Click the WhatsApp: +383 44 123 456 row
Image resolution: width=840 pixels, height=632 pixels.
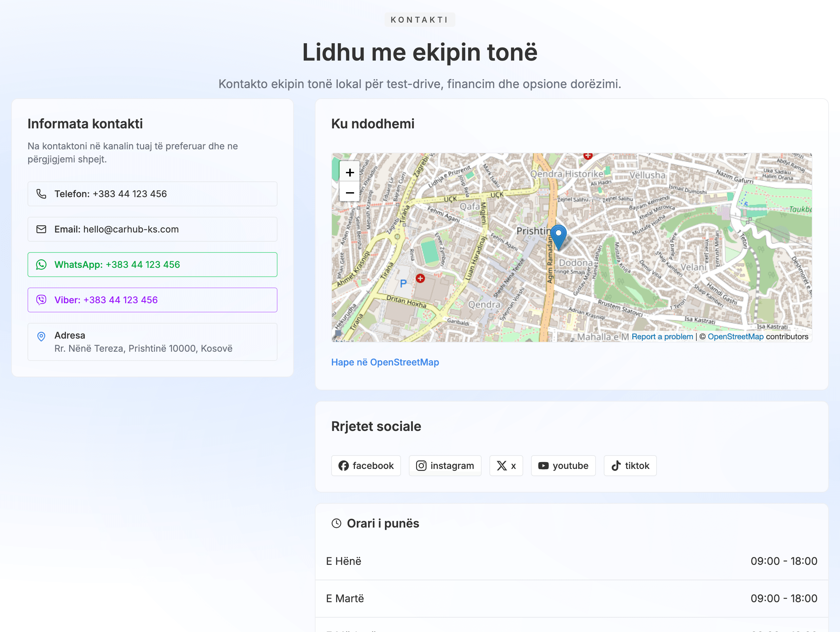tap(152, 265)
